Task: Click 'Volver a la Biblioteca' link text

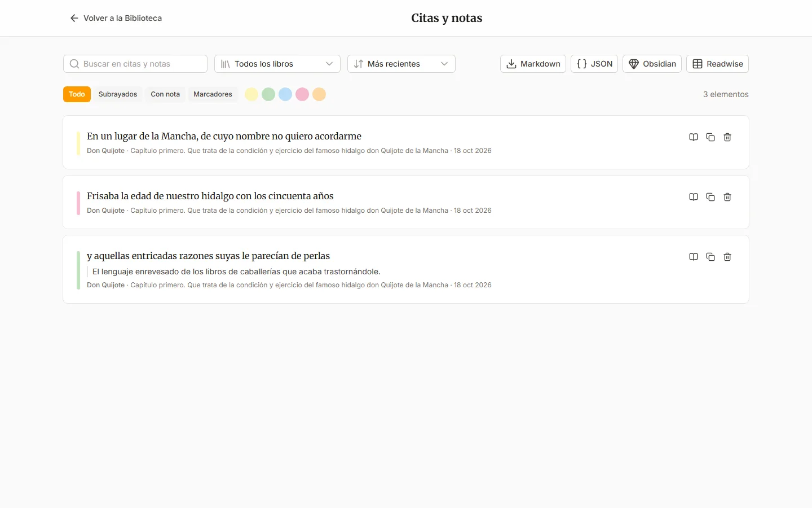Action: [x=122, y=18]
